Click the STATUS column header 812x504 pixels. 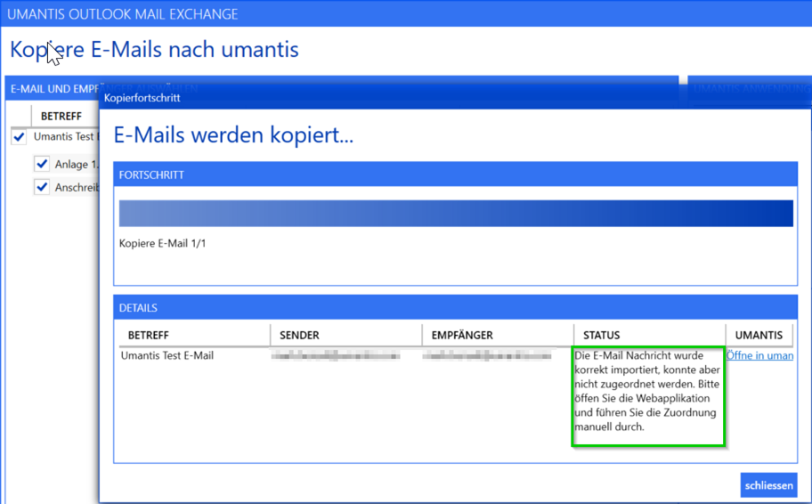tap(601, 335)
